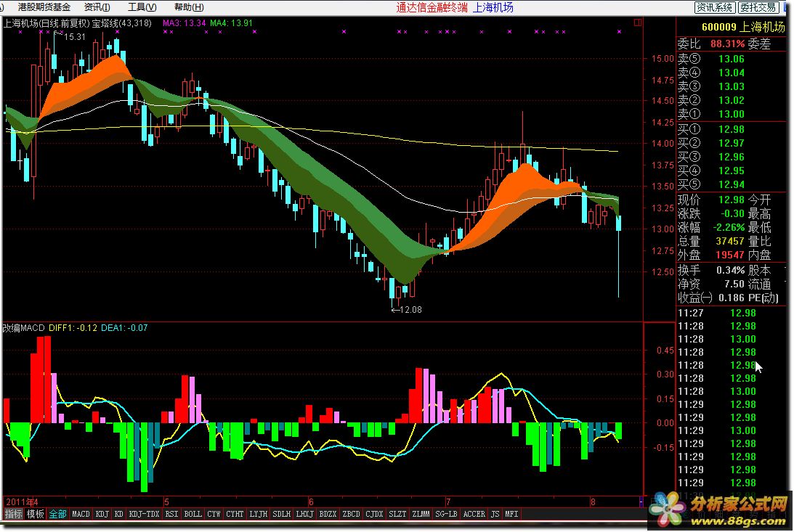The width and height of the screenshot is (794, 532).
Task: Switch to CYW indicator
Action: 214,514
